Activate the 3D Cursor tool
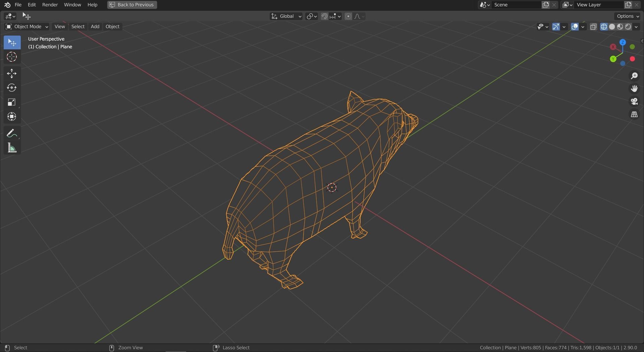 (x=12, y=57)
